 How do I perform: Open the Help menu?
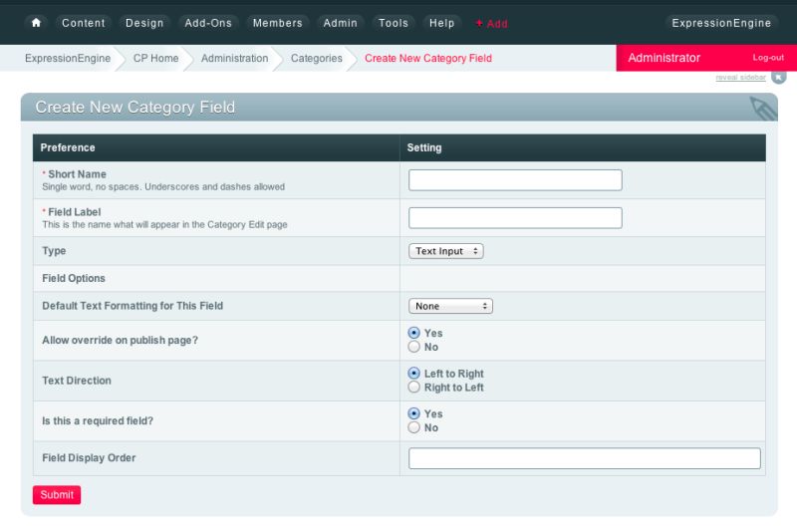click(441, 23)
